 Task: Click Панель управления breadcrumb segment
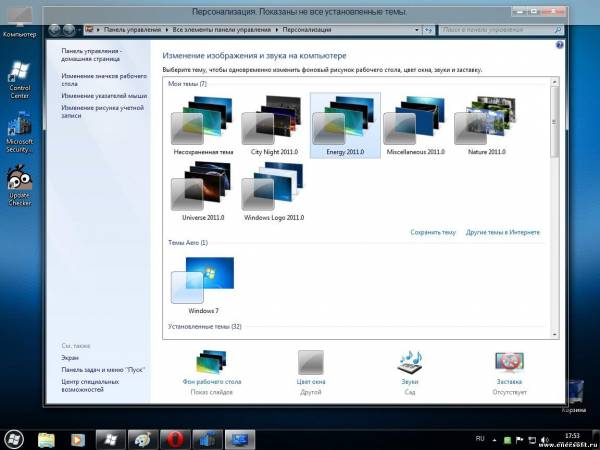coord(132,30)
